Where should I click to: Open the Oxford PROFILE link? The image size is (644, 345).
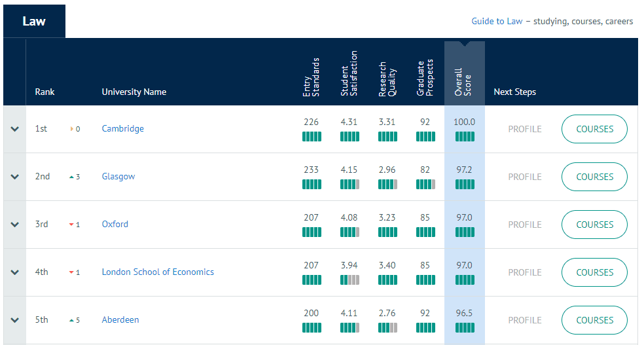click(525, 225)
